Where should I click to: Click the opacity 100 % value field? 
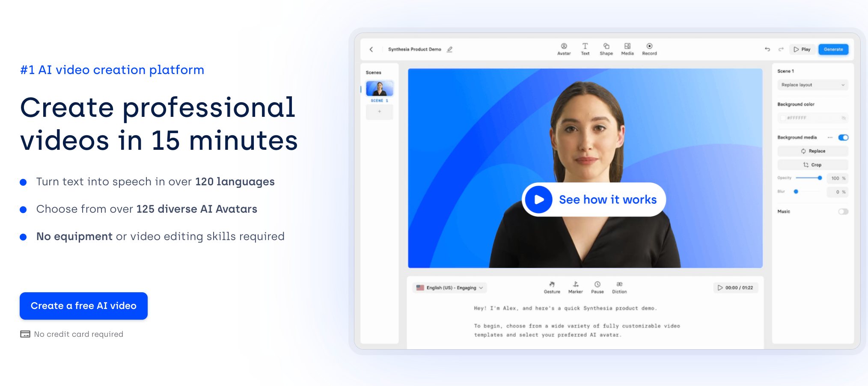point(837,178)
